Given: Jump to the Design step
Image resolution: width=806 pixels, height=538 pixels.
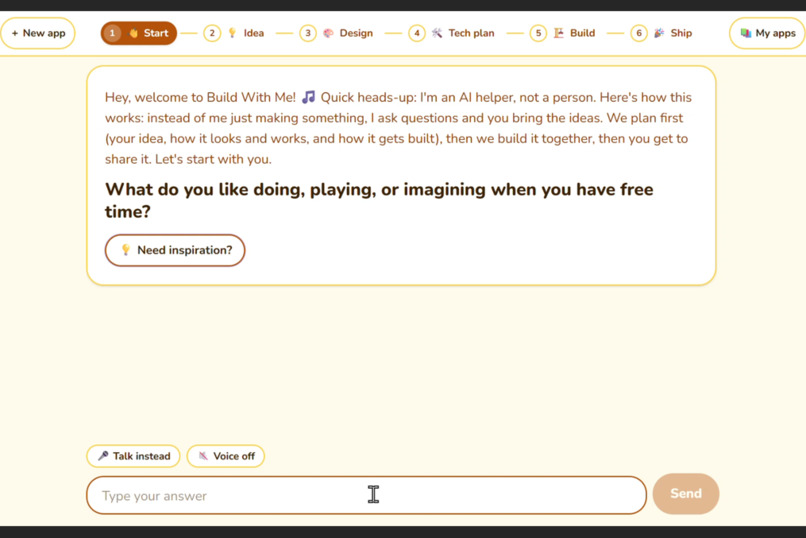Looking at the screenshot, I should pos(336,33).
